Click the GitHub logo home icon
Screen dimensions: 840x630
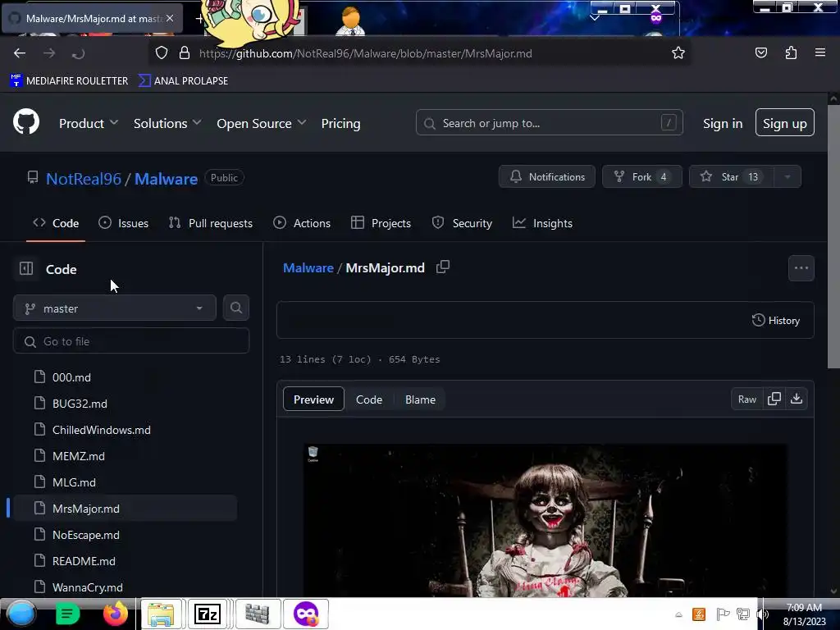pos(25,122)
